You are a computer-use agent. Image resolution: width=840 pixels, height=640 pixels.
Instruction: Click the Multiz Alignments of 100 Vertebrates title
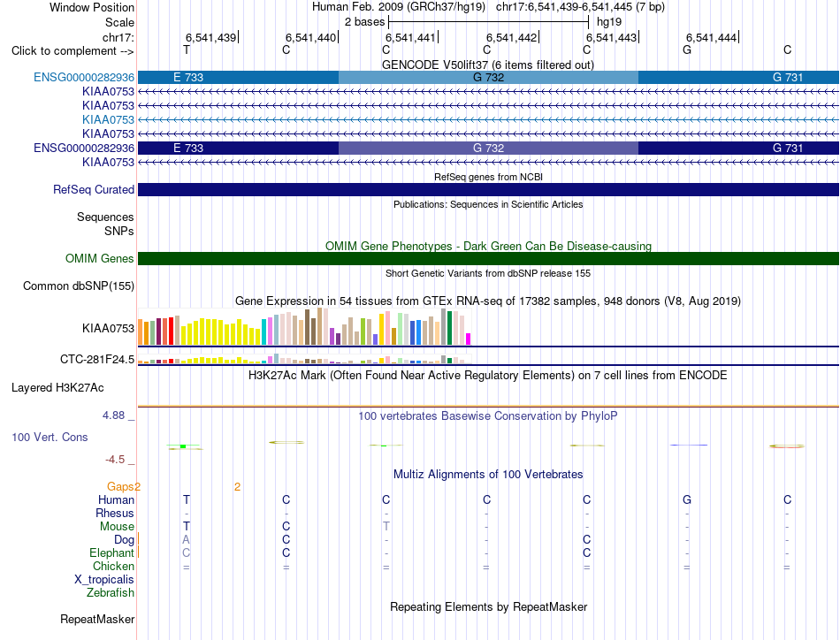488,475
